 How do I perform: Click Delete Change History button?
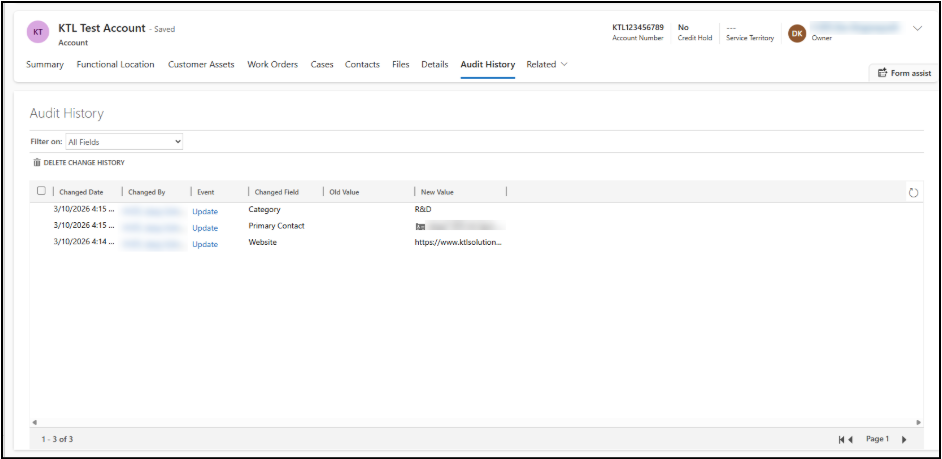(x=79, y=162)
